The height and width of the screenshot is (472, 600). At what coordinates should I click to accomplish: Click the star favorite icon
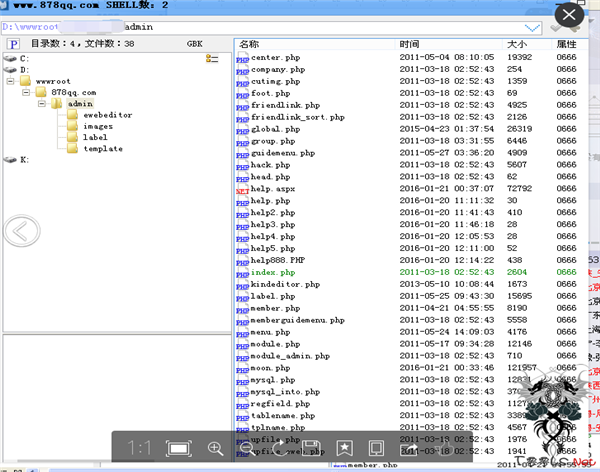point(343,449)
